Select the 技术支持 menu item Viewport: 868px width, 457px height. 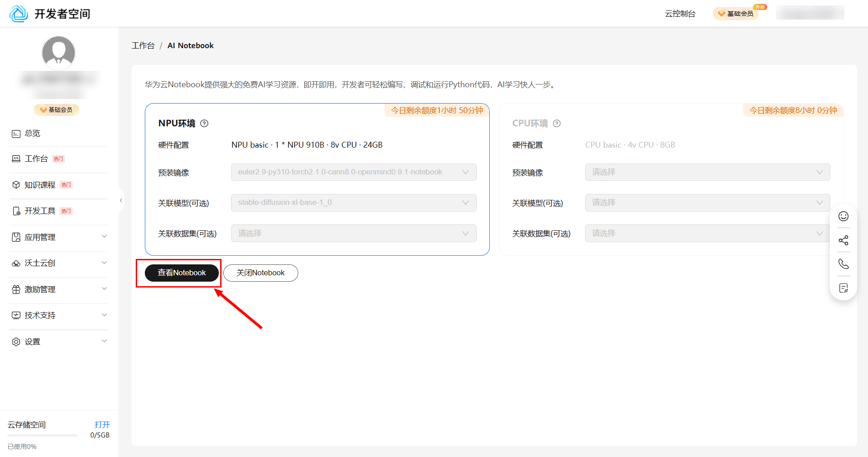[40, 315]
